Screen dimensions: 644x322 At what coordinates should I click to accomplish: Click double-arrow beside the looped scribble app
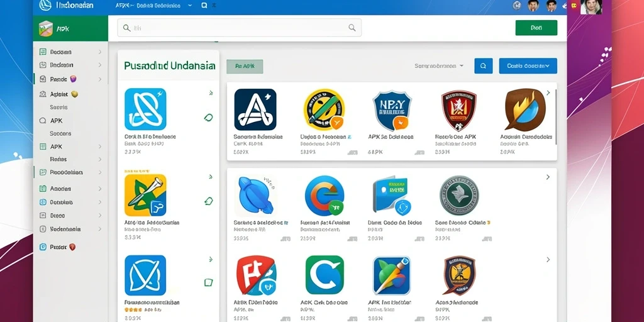211,93
